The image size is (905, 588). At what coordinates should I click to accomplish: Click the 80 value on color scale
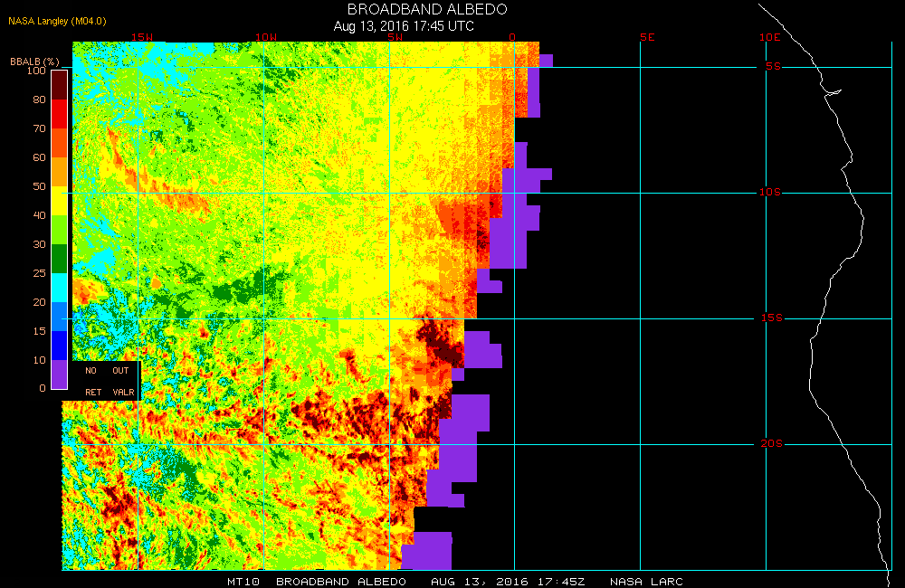coord(39,100)
